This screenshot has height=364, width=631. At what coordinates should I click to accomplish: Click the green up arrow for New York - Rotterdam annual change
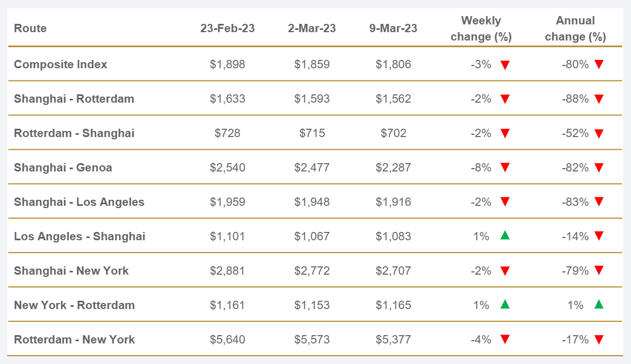pyautogui.click(x=599, y=304)
